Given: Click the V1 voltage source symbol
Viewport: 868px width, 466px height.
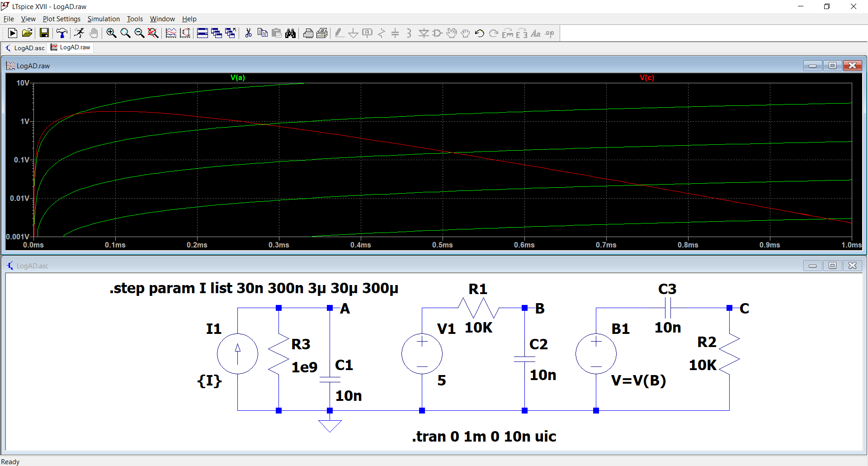Looking at the screenshot, I should (422, 354).
